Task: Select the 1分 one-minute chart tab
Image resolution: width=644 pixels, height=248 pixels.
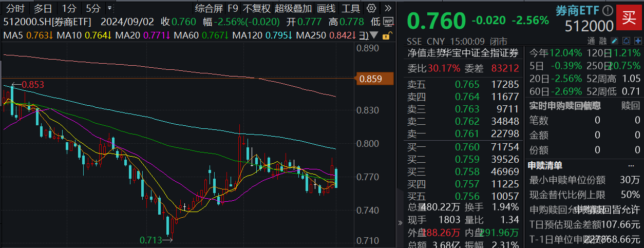Action: point(69,8)
